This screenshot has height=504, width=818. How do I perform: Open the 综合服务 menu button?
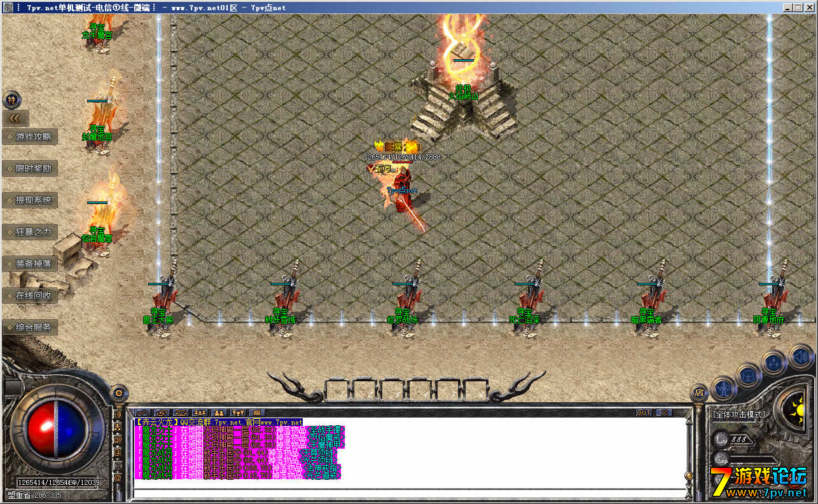click(x=30, y=328)
